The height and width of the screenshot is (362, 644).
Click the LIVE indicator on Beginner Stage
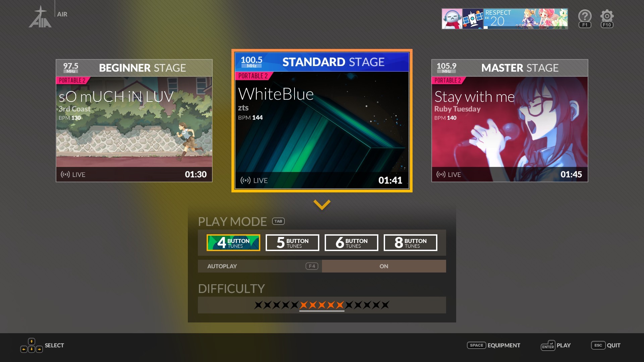tap(74, 174)
